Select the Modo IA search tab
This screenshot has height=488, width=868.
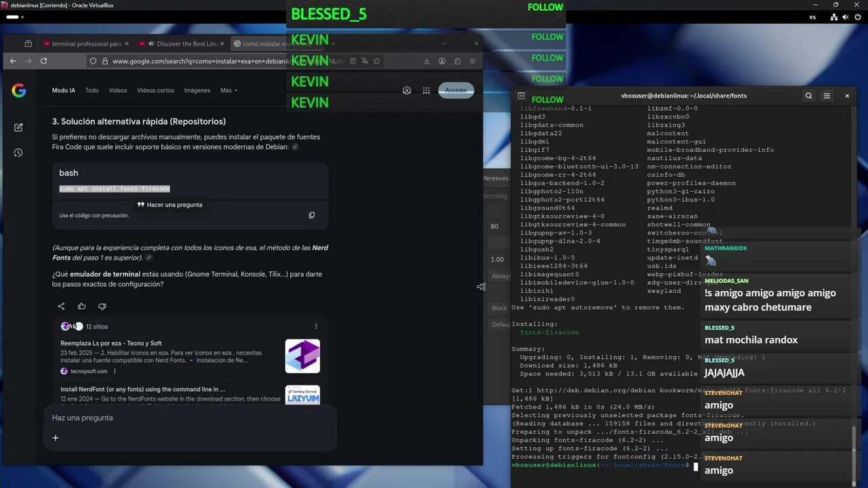64,90
